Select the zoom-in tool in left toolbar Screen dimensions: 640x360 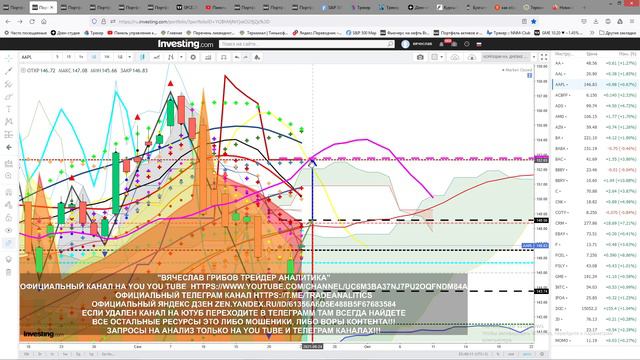tap(9, 176)
